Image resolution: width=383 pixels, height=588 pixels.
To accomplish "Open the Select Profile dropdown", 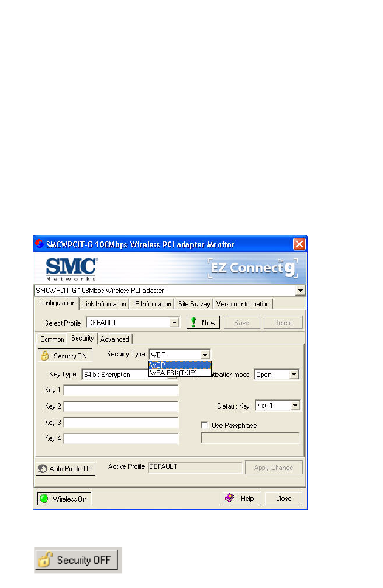I will [x=174, y=322].
